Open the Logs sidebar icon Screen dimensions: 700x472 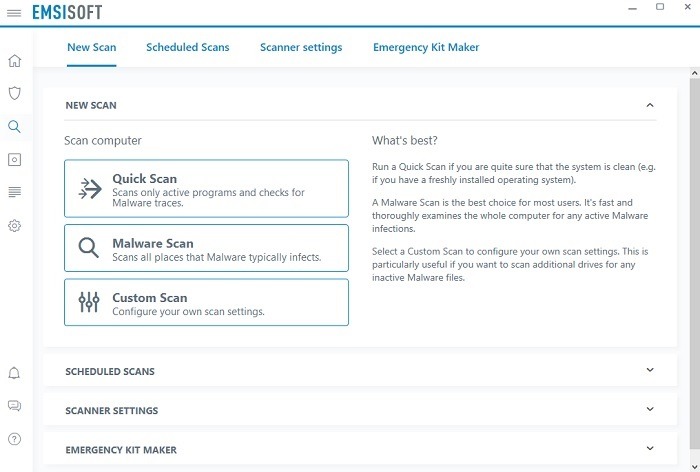[x=14, y=192]
